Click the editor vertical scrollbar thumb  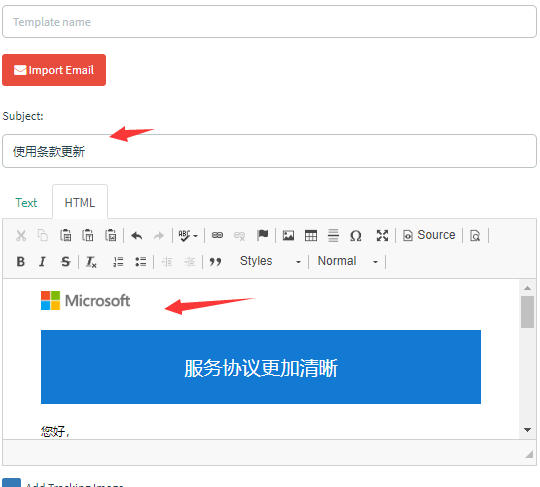(527, 312)
